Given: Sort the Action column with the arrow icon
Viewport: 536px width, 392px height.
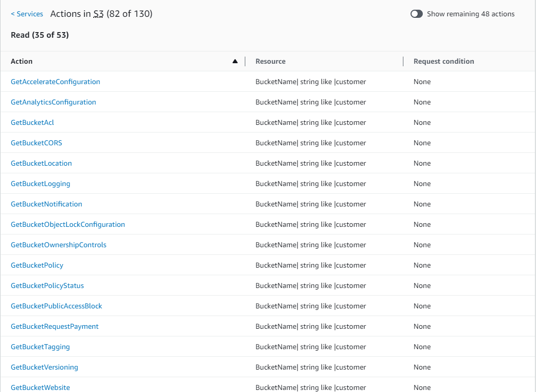Looking at the screenshot, I should point(235,61).
